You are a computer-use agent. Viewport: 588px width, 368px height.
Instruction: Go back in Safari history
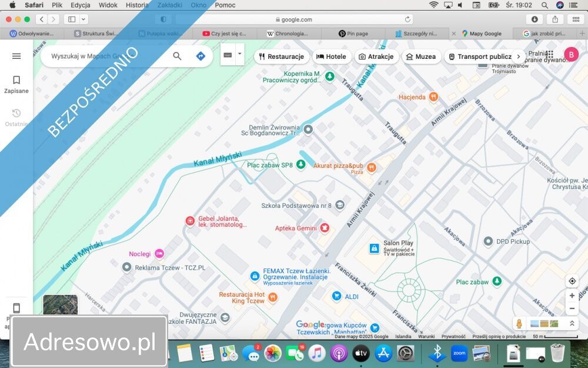42,19
